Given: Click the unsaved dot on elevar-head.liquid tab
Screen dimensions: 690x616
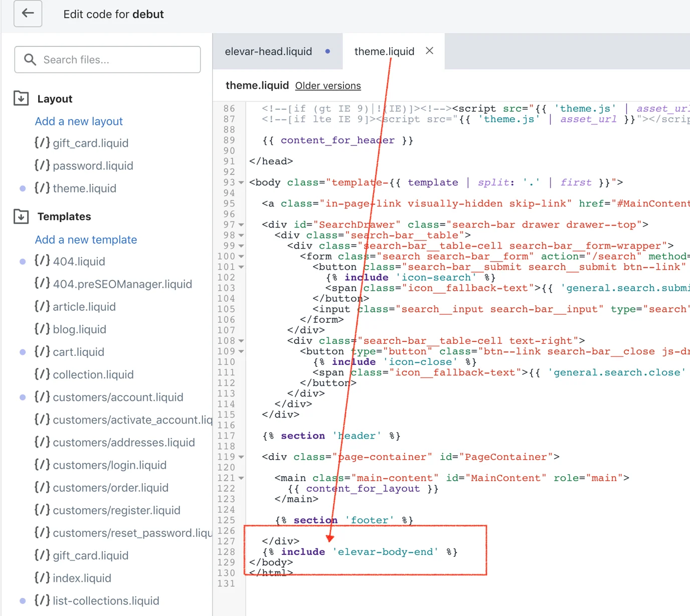Looking at the screenshot, I should (x=327, y=51).
